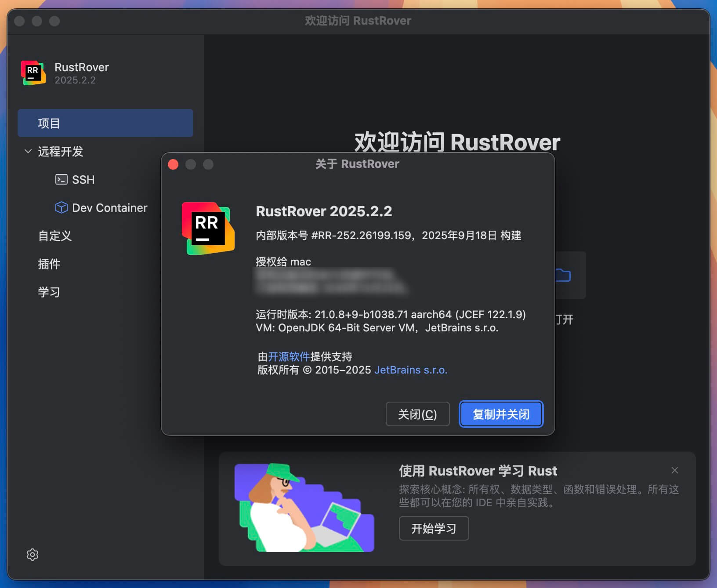Click the blue folder open icon
The image size is (717, 588).
click(x=563, y=276)
